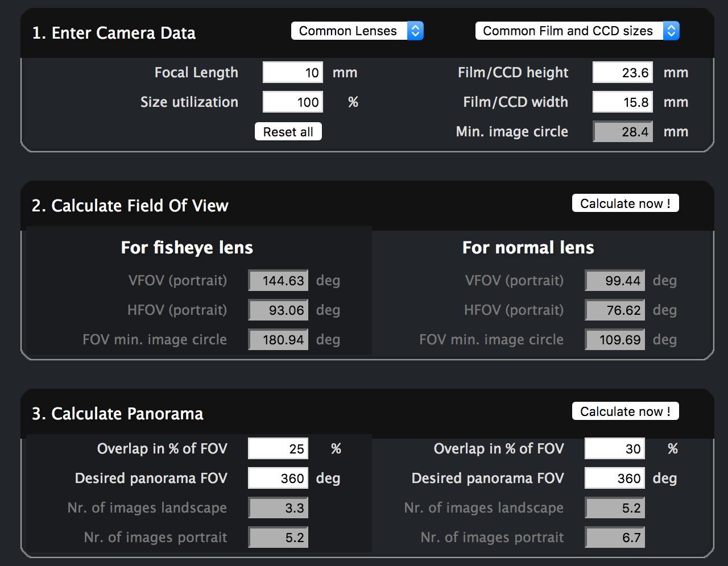This screenshot has height=566, width=728.
Task: Click normal lens Desired panorama FOV field
Action: [615, 478]
